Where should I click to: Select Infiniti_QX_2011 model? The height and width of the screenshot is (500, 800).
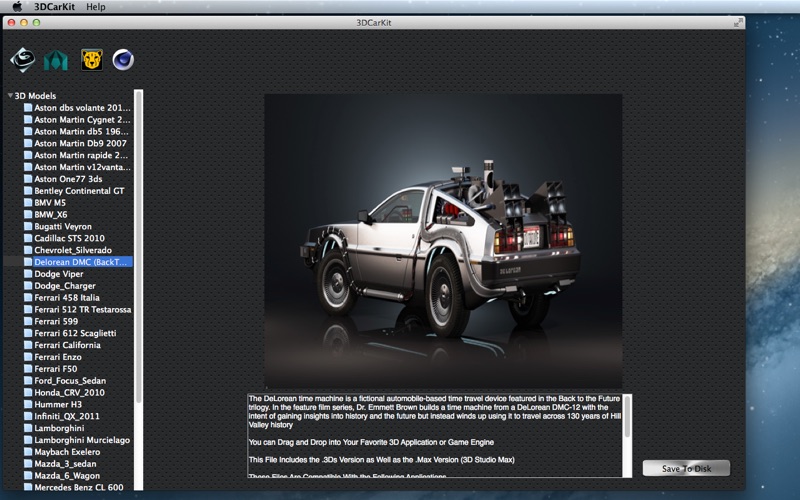coord(67,416)
